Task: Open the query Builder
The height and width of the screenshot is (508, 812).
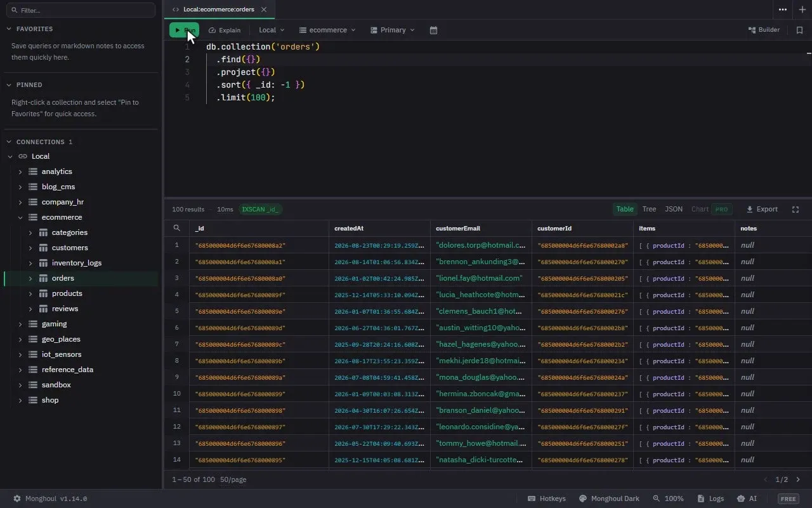Action: (764, 30)
